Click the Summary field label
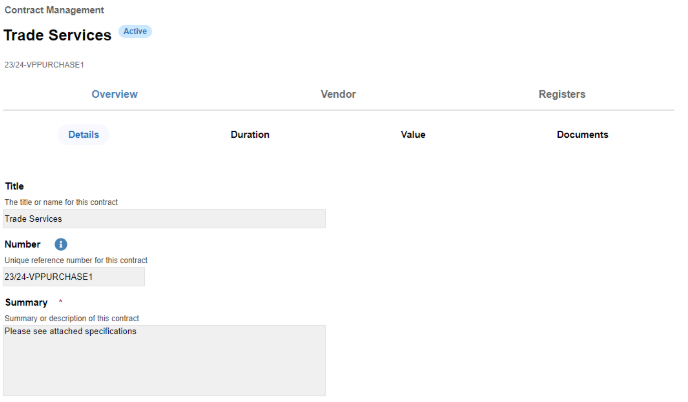This screenshot has height=402, width=688. [x=25, y=302]
